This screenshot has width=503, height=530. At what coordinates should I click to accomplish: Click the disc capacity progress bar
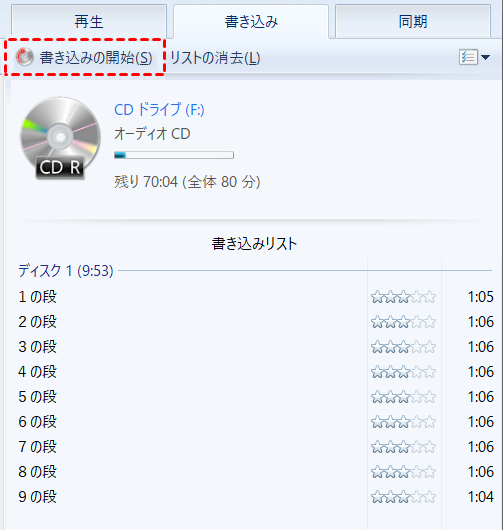point(174,155)
